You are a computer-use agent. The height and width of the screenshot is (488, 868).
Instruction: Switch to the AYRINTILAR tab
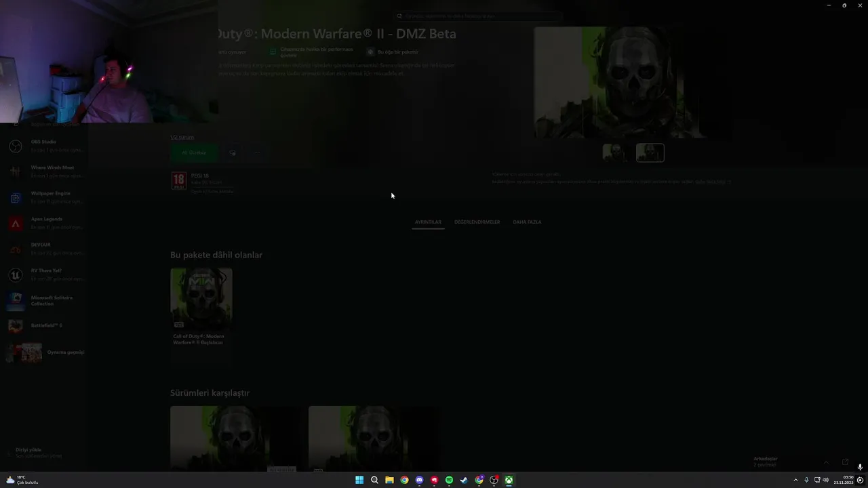click(428, 222)
